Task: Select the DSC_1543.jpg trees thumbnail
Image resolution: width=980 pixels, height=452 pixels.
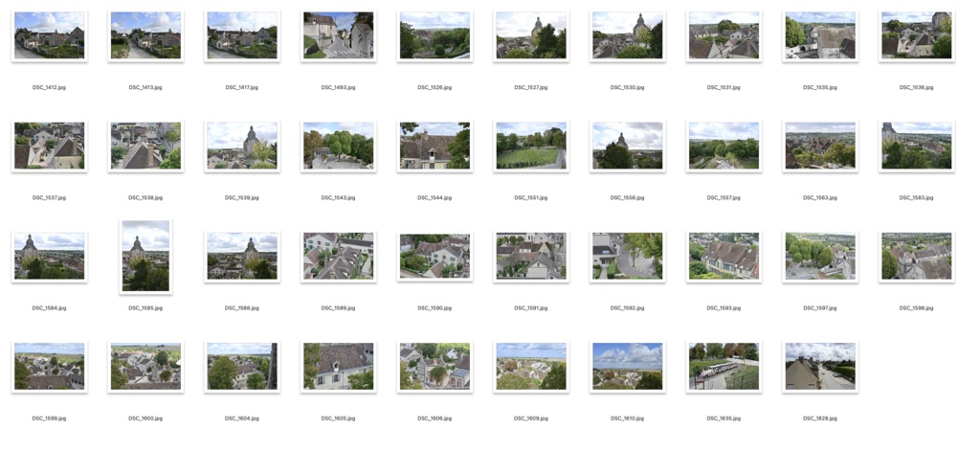Action: pos(338,146)
